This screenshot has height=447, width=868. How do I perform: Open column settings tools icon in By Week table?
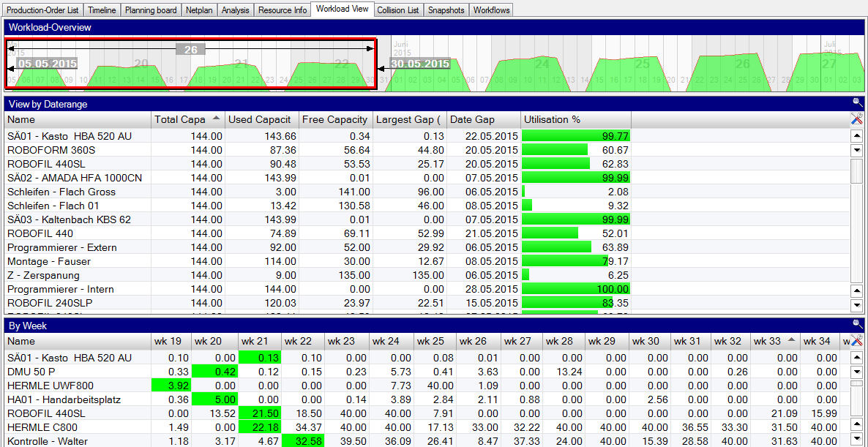(856, 341)
